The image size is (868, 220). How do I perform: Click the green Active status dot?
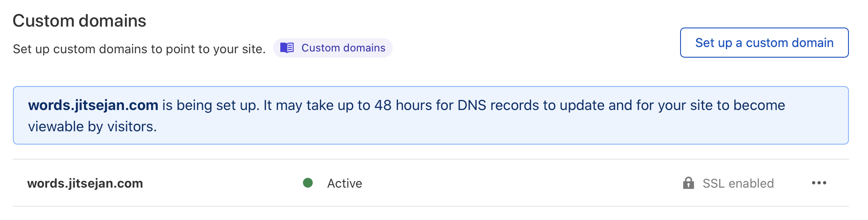[308, 183]
